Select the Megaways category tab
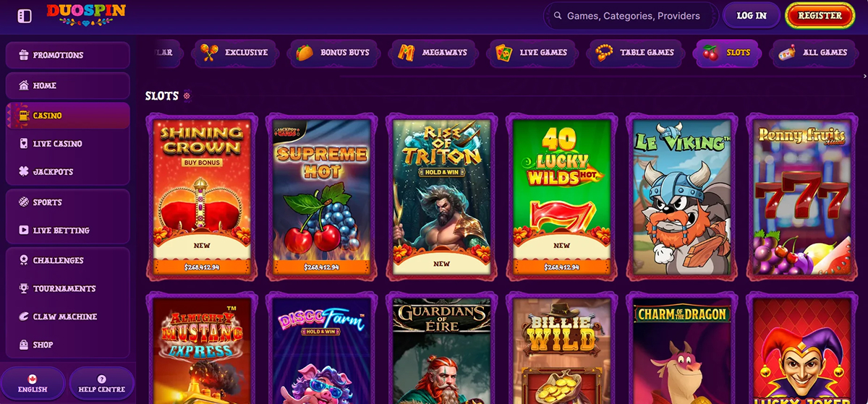868x404 pixels. (434, 53)
